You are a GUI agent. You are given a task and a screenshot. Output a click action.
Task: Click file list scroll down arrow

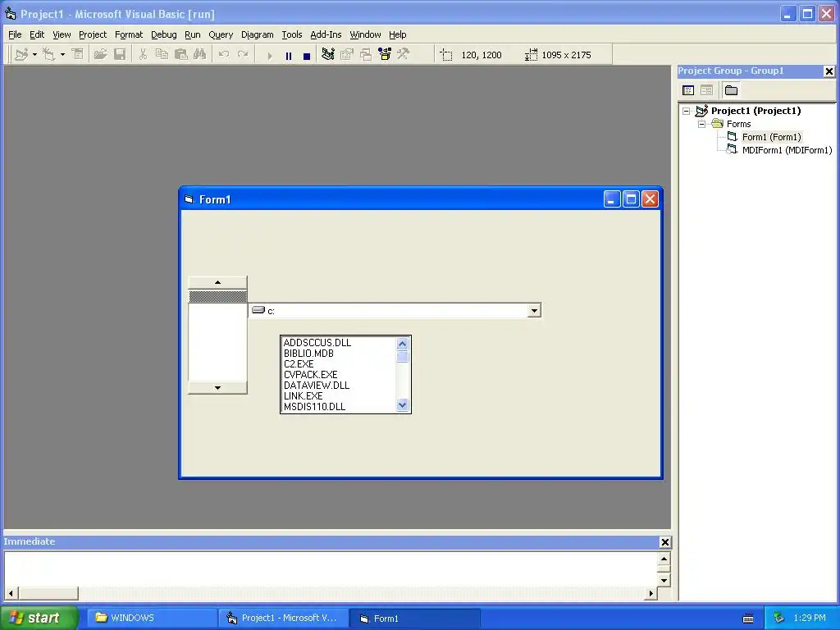click(402, 405)
